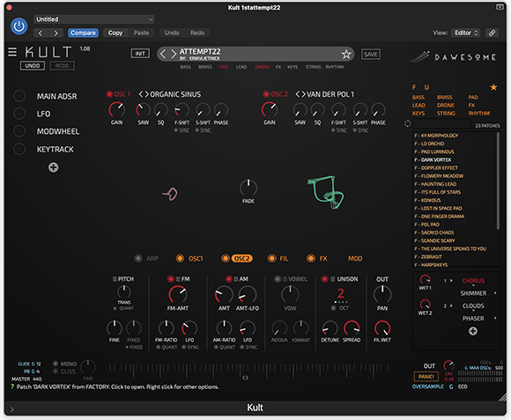Load next Kult patch arrow
Viewport: 511px width, 420px height.
click(174, 54)
